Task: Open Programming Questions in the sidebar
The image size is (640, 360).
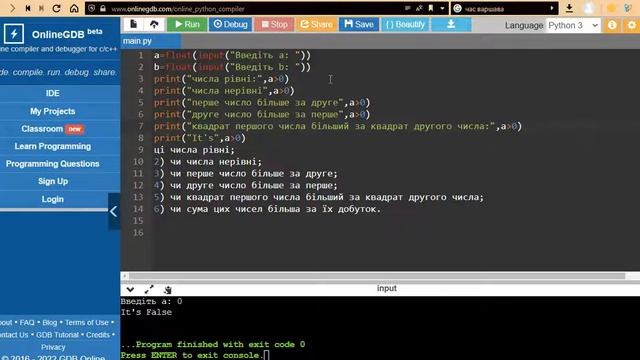Action: [53, 164]
